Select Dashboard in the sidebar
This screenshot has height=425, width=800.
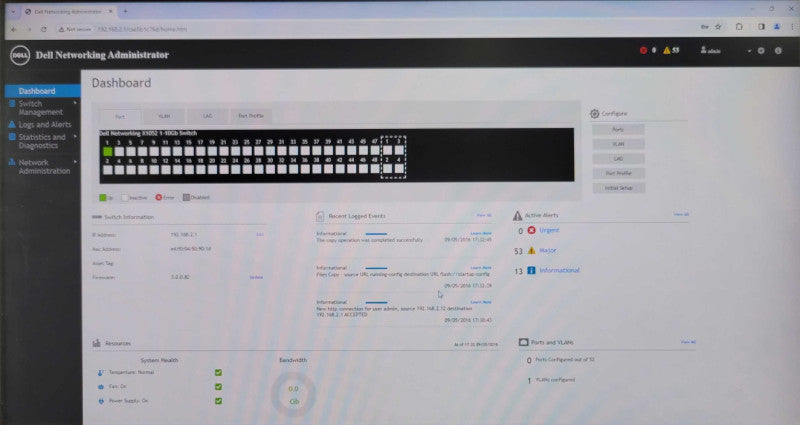click(x=42, y=91)
